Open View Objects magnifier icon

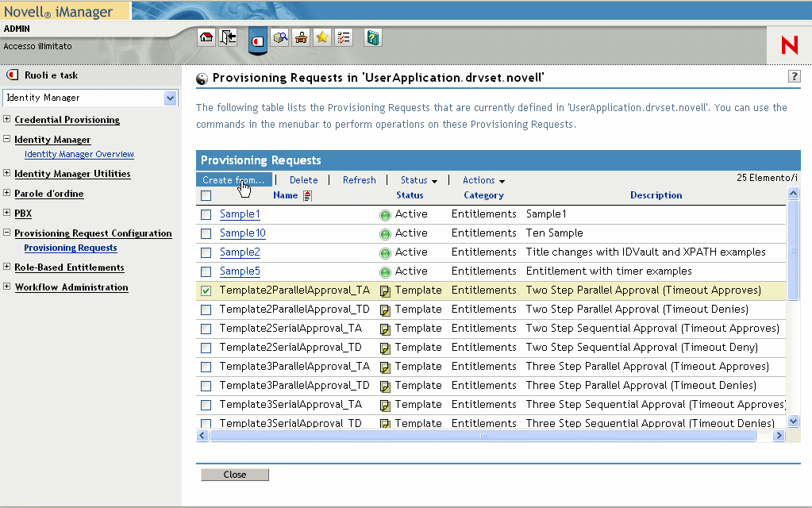click(x=279, y=37)
